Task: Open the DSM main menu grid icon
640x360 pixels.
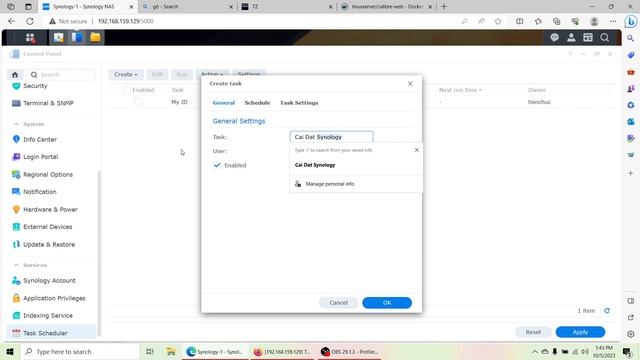Action: pyautogui.click(x=30, y=38)
